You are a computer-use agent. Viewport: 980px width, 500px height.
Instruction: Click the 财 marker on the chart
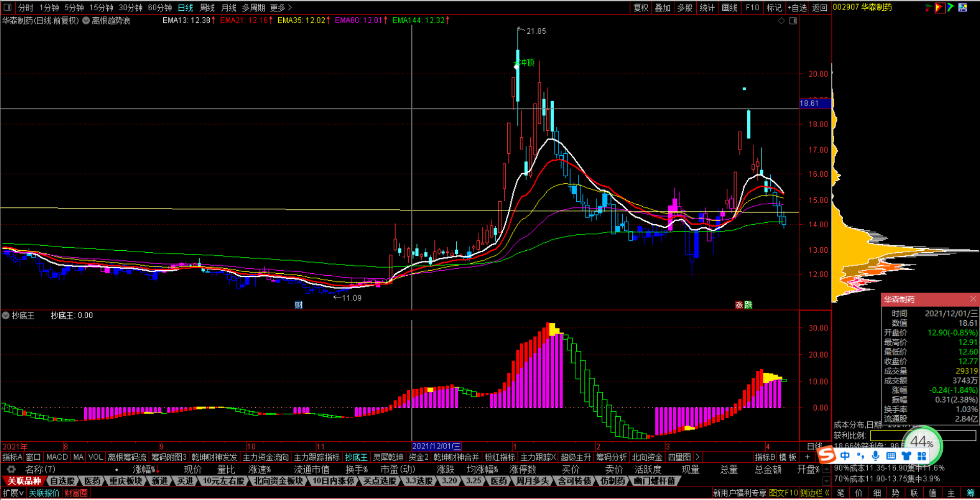coord(299,305)
